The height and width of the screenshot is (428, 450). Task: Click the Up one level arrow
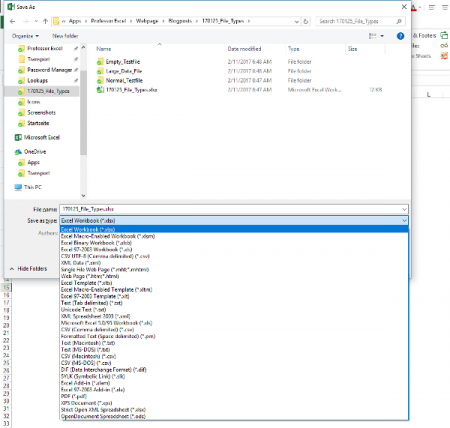coord(45,21)
